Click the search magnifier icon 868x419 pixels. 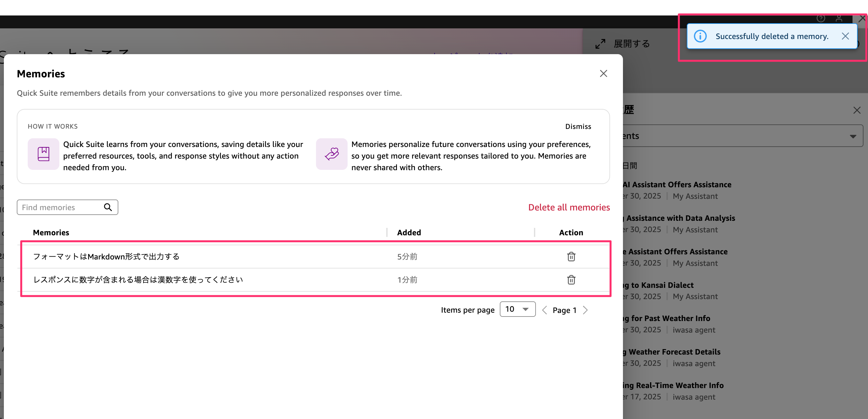[108, 207]
